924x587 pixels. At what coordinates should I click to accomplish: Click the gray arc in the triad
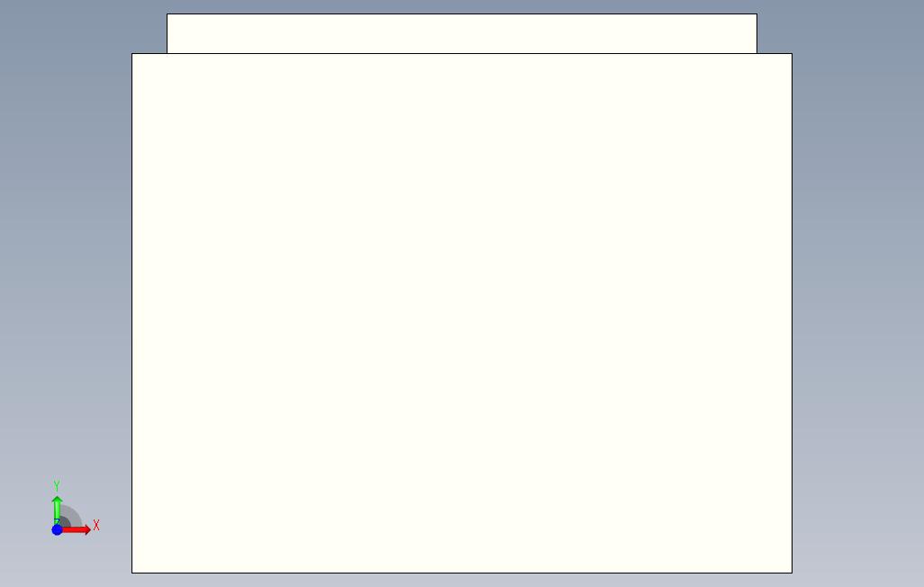coord(73,514)
